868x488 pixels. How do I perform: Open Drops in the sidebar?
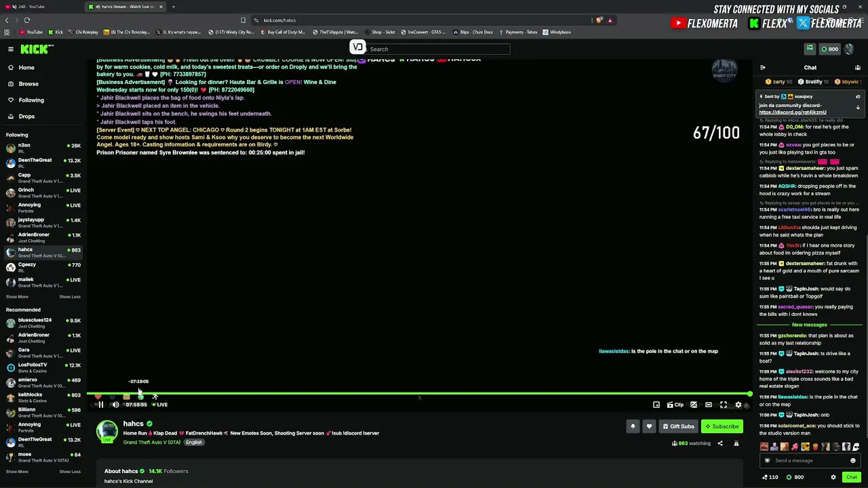pyautogui.click(x=26, y=117)
